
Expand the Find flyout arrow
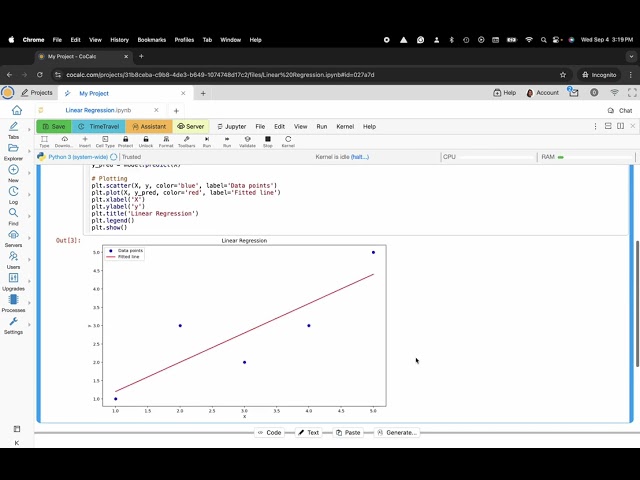pos(29,216)
